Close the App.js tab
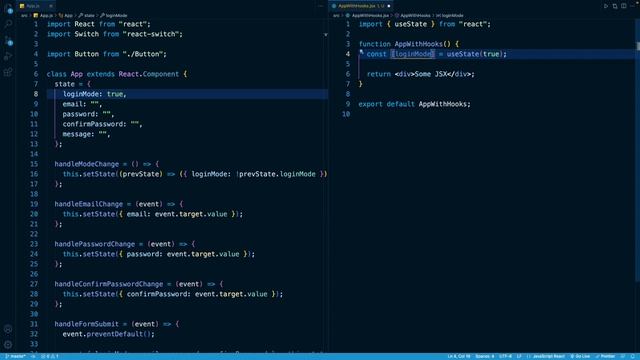This screenshot has width=640, height=360. pos(51,6)
